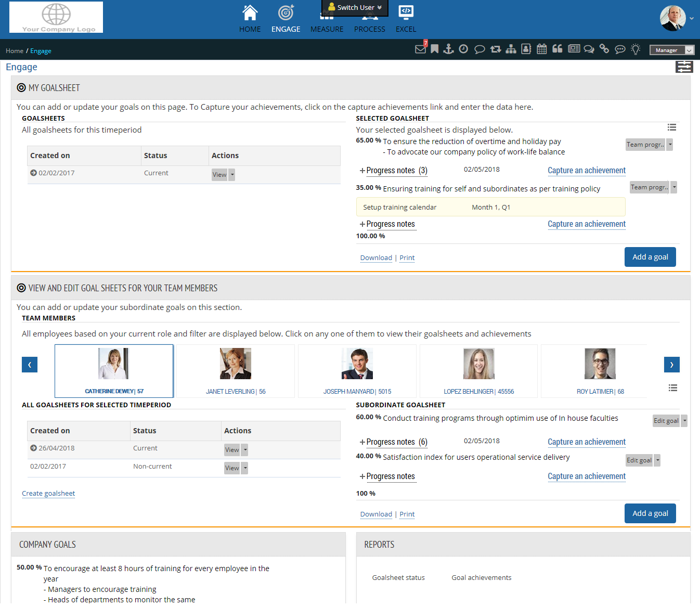Viewport: 700px width, 607px height.
Task: Click View for Non-current 02/02/2017 goalsheet
Action: pyautogui.click(x=232, y=468)
